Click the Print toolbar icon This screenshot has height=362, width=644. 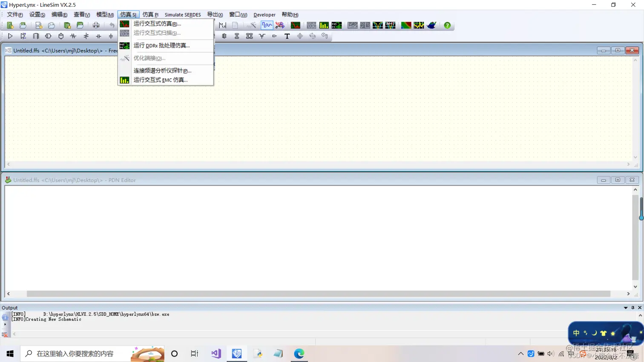[x=96, y=26]
